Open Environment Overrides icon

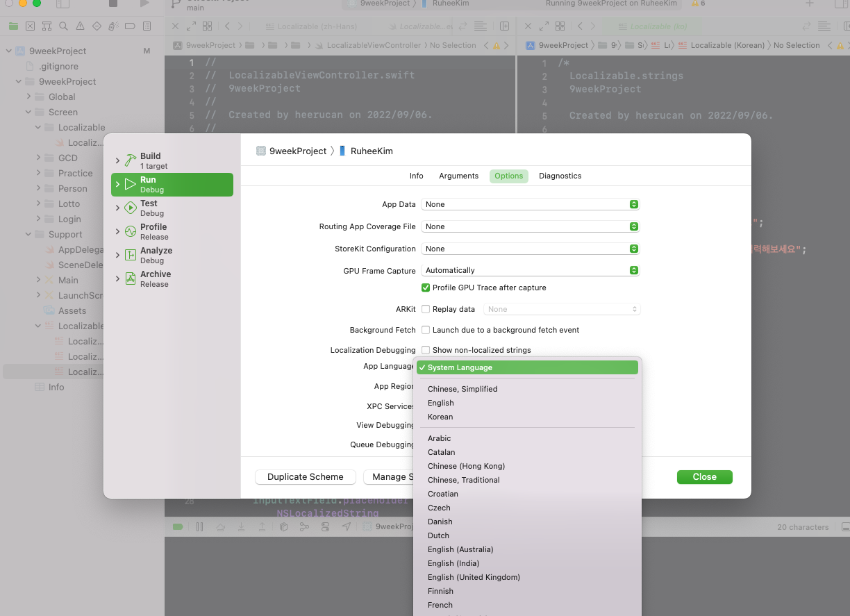pyautogui.click(x=325, y=527)
